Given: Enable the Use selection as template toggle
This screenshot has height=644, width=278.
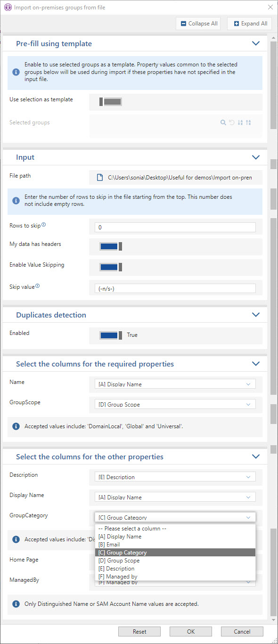Looking at the screenshot, I should click(x=111, y=101).
